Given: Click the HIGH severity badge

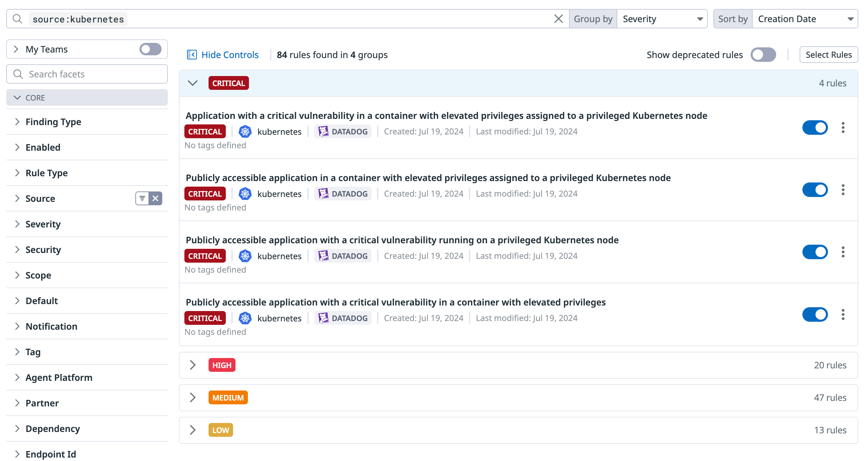Looking at the screenshot, I should (222, 365).
